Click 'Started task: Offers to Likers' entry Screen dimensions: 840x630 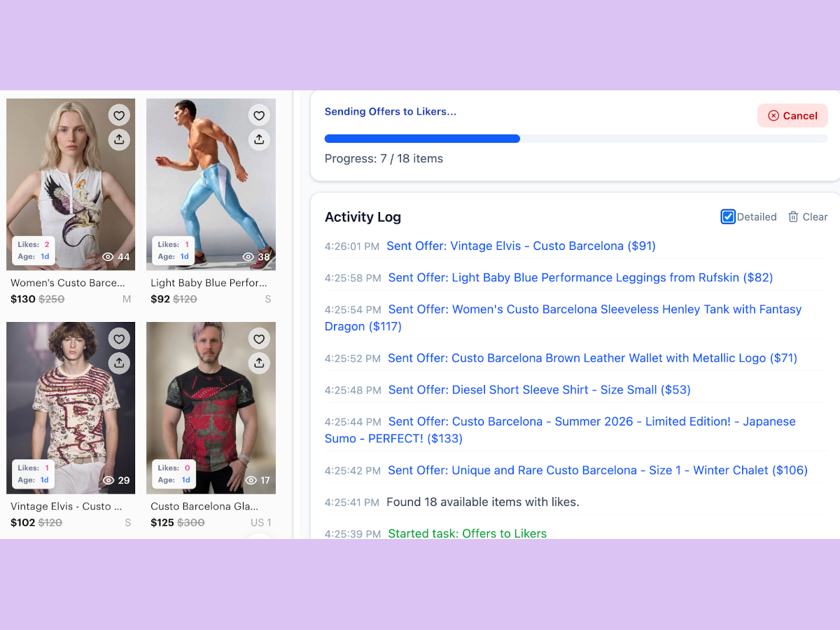click(x=468, y=533)
